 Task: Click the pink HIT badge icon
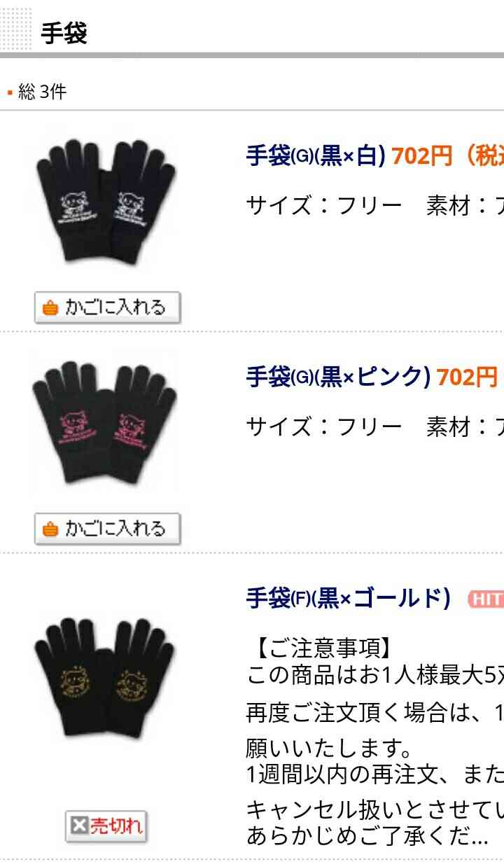pos(486,599)
